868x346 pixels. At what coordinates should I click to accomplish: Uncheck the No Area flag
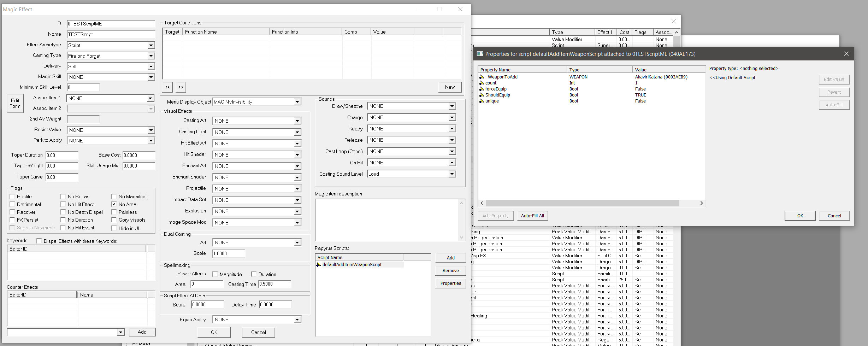click(x=114, y=204)
